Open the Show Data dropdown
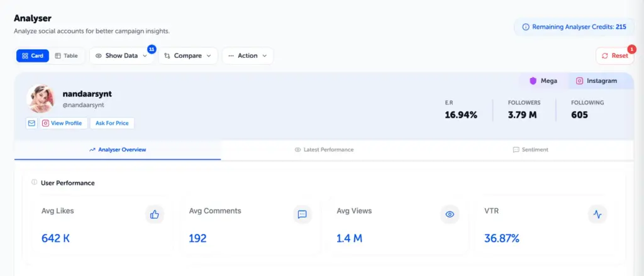 121,56
